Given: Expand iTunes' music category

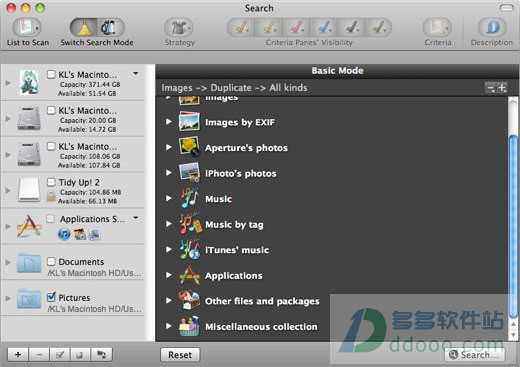Looking at the screenshot, I should pos(169,249).
